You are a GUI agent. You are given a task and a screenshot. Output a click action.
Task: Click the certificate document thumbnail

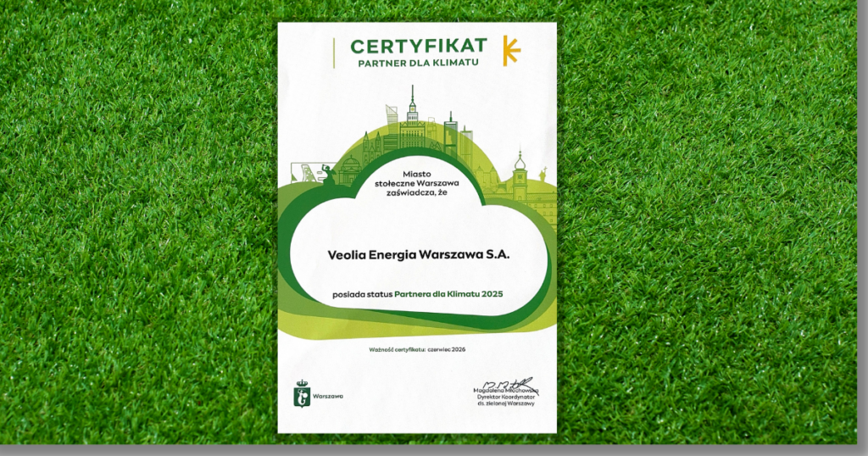[x=417, y=227]
